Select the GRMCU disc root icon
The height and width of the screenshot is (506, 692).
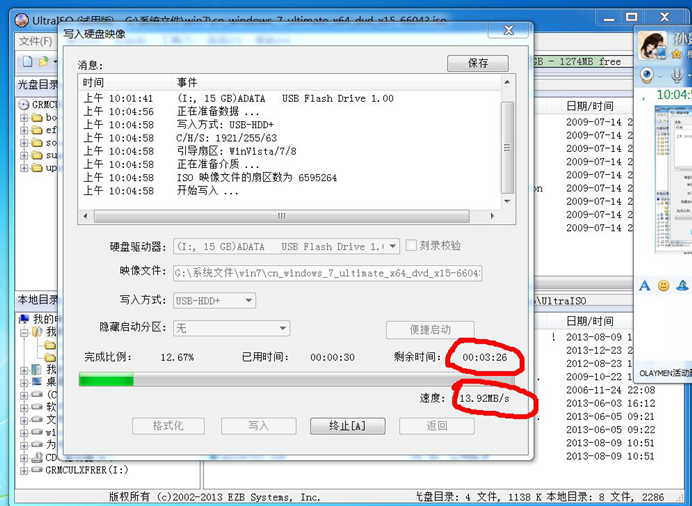pyautogui.click(x=24, y=105)
